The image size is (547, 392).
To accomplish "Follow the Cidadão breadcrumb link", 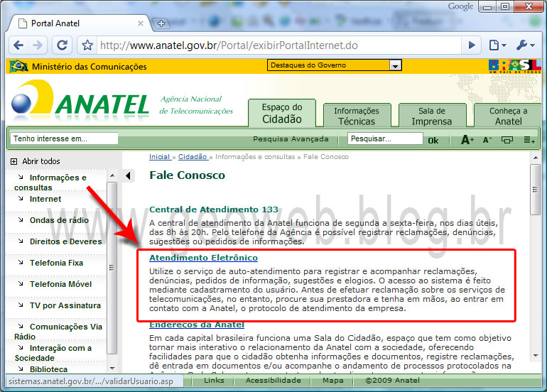I will [x=193, y=157].
